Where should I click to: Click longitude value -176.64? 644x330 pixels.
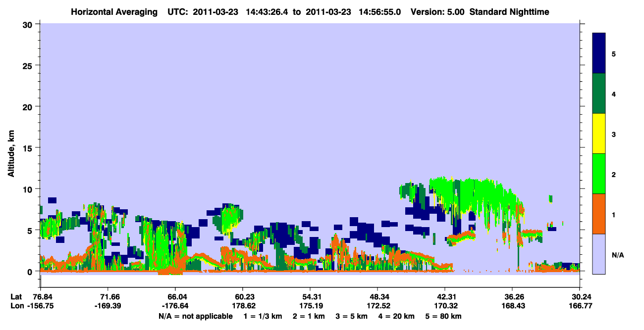click(x=175, y=306)
